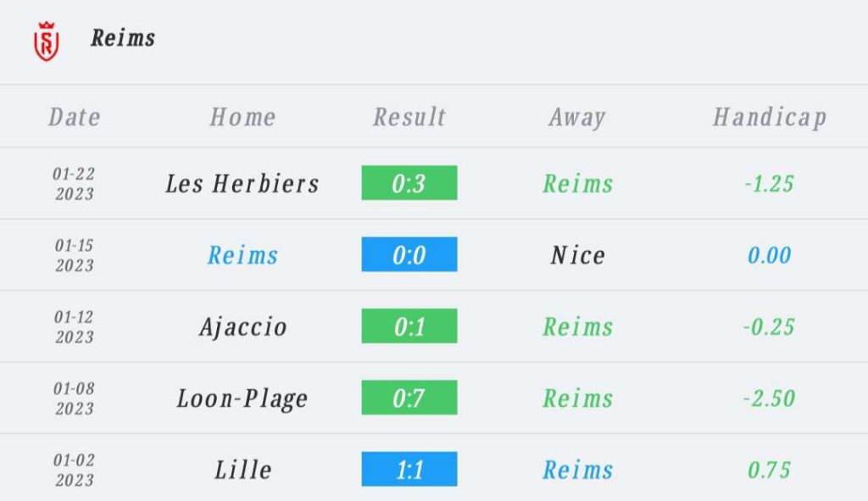Viewport: 868px width, 501px height.
Task: Open the Ajaccio team link
Action: 242,327
